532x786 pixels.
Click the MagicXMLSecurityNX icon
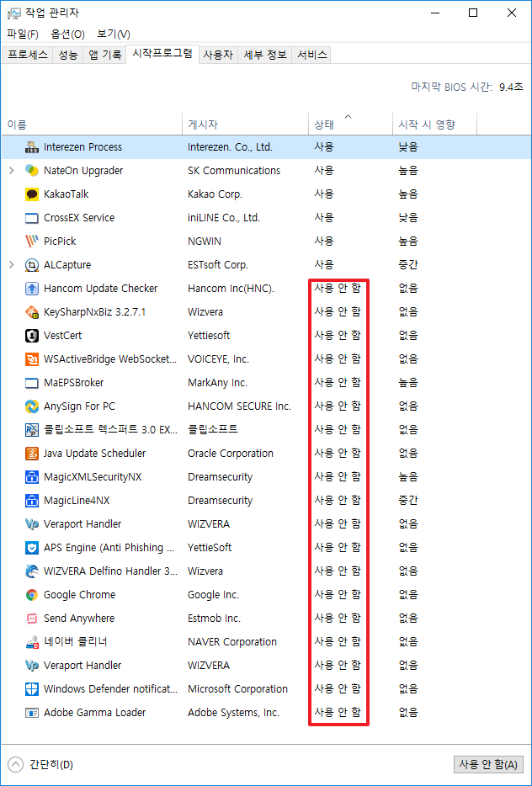(32, 477)
